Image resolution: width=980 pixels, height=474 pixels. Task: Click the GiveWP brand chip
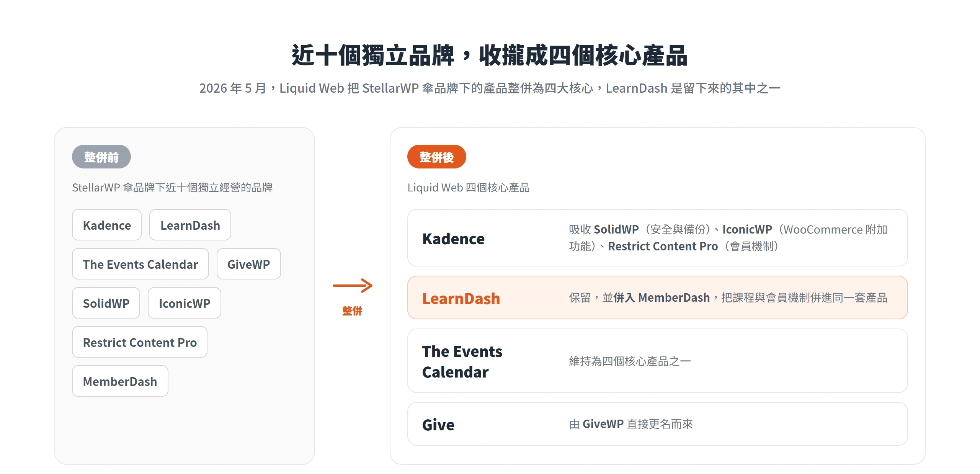pos(249,264)
